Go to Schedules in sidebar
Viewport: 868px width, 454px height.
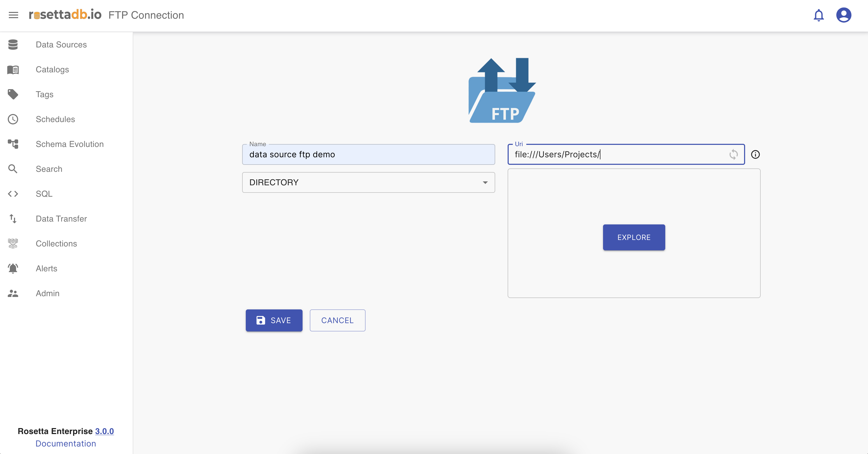(x=55, y=119)
